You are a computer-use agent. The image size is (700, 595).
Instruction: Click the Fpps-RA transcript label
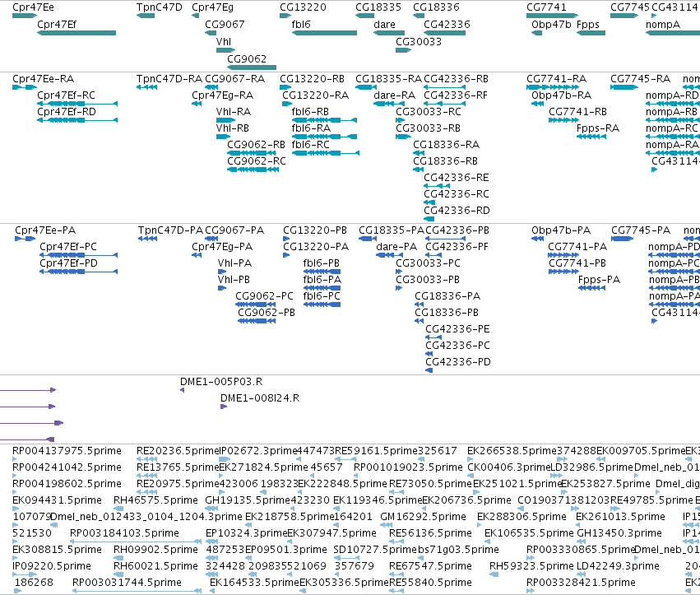(x=598, y=128)
